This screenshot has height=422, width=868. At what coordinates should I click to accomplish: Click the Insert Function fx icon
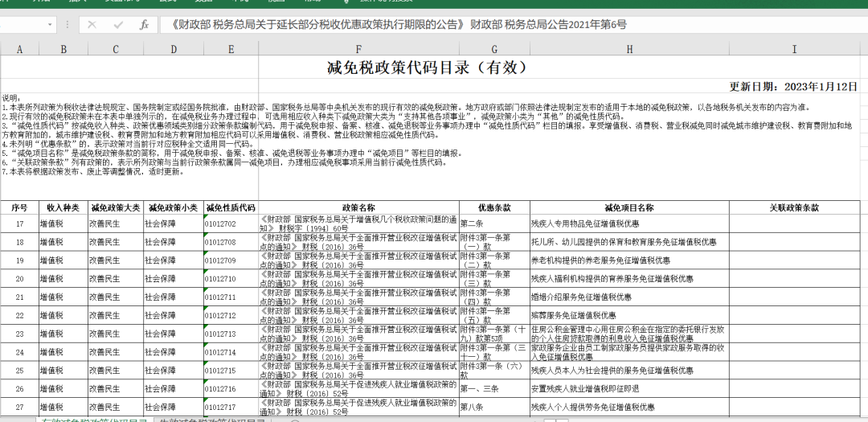(144, 25)
